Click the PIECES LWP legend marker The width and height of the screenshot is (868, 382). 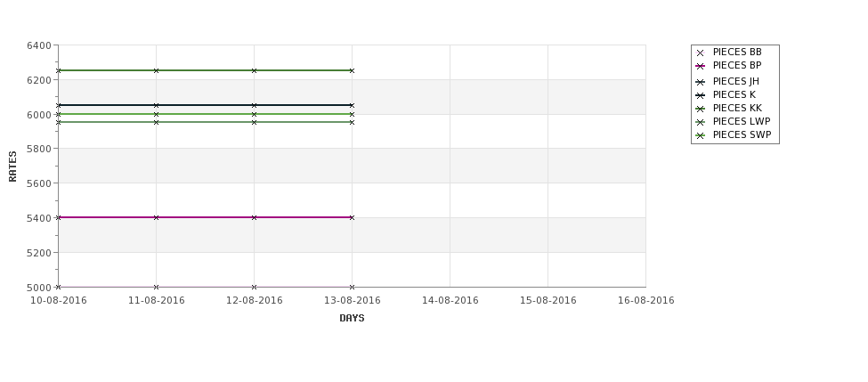tap(700, 122)
